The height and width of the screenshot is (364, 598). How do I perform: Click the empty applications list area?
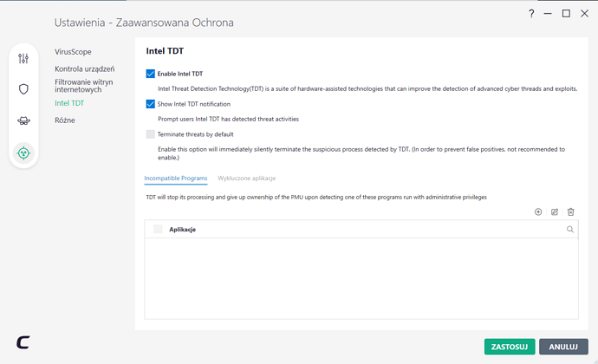pyautogui.click(x=361, y=278)
